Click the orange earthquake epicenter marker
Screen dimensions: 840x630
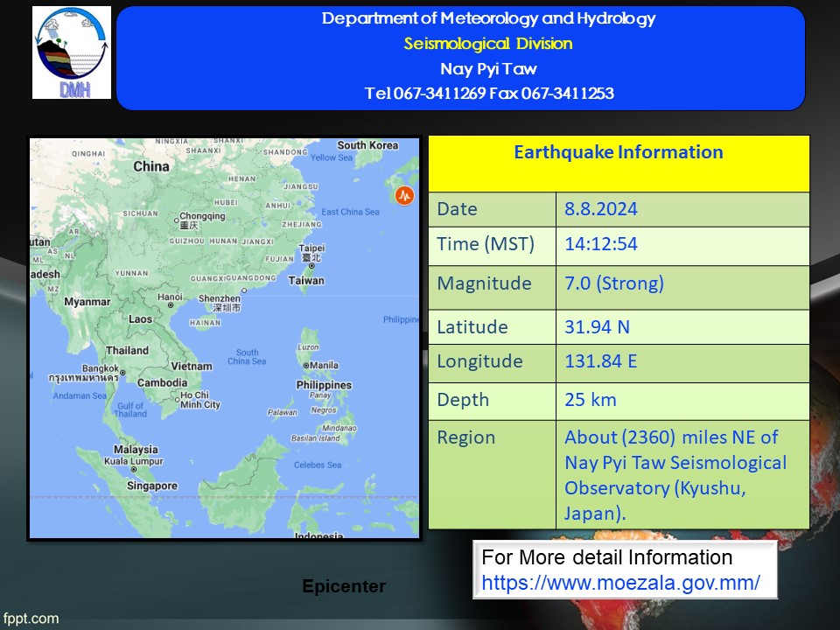404,195
